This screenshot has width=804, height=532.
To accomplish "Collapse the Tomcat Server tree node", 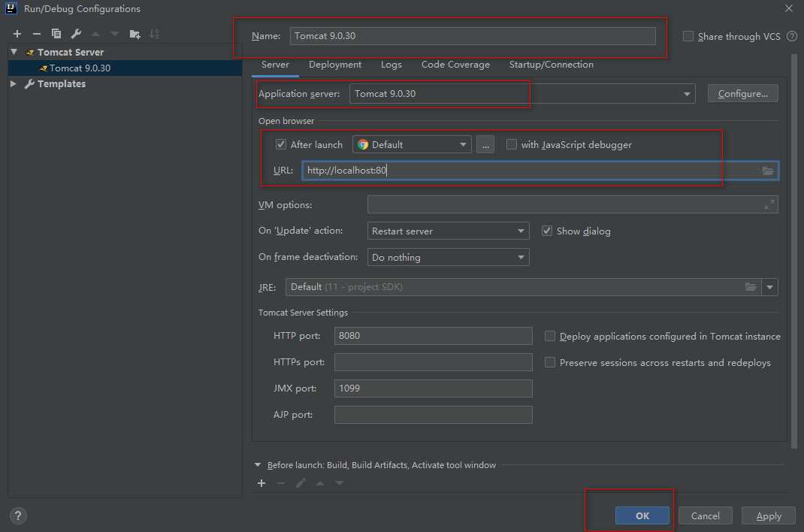I will pyautogui.click(x=14, y=52).
